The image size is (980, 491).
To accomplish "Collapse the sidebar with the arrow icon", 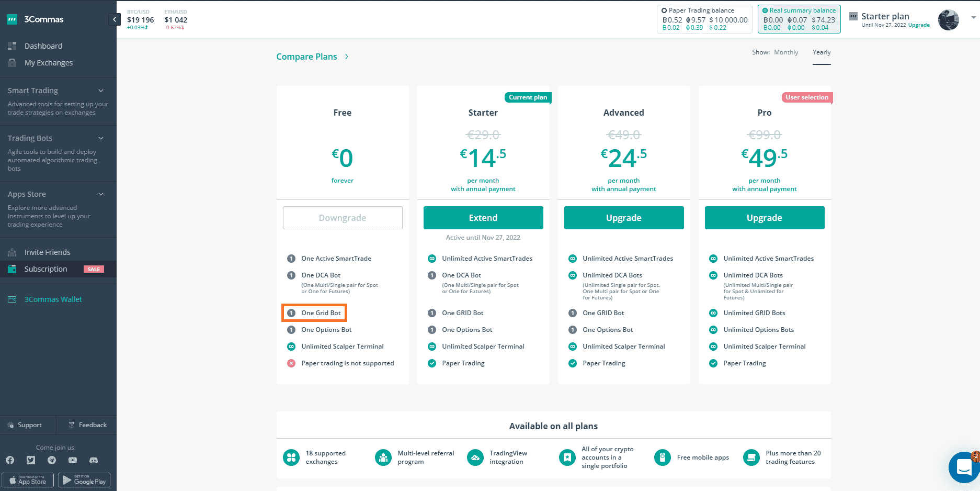I will point(115,19).
